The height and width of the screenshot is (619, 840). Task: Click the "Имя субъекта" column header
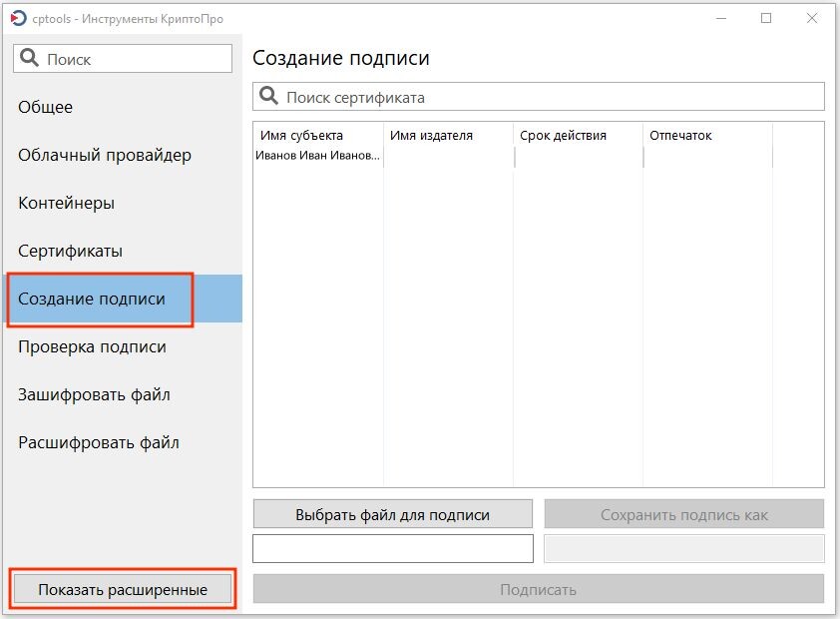(304, 134)
